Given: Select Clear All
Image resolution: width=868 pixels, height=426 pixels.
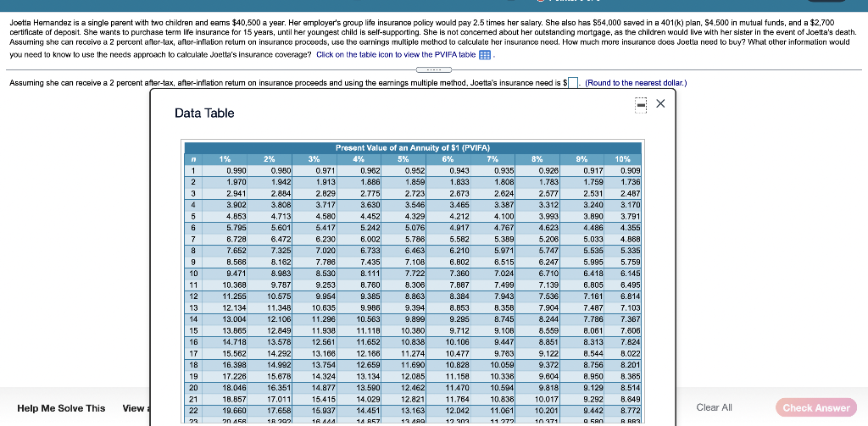Looking at the screenshot, I should point(714,407).
